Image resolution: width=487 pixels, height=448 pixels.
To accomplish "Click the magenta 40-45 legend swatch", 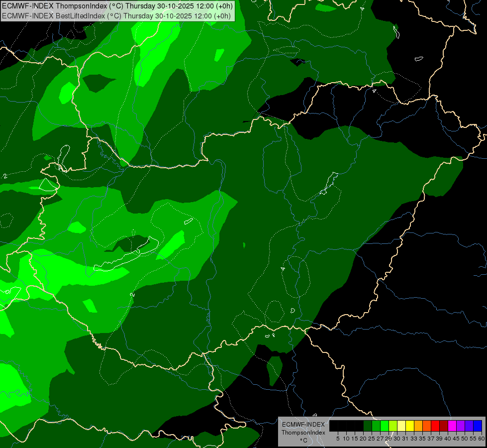I will (452, 426).
